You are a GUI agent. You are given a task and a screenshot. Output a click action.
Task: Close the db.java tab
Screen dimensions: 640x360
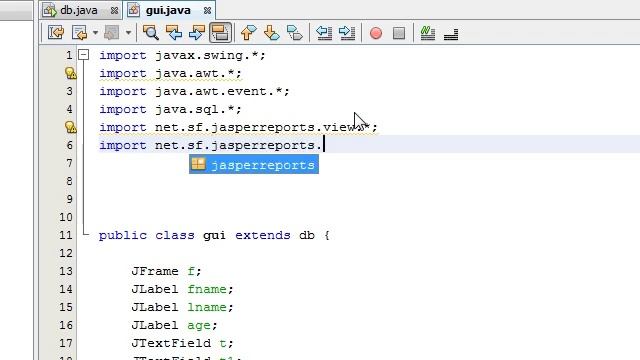click(115, 11)
